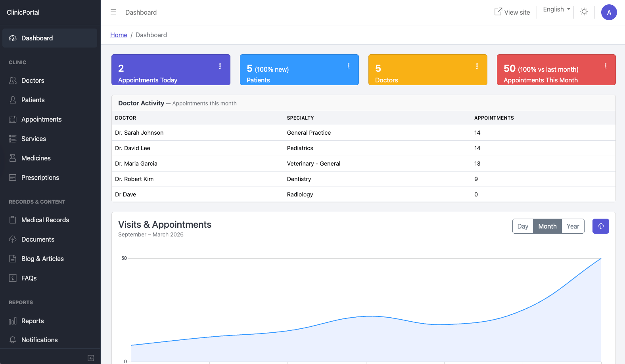
Task: Switch chart to Year view
Action: point(573,226)
